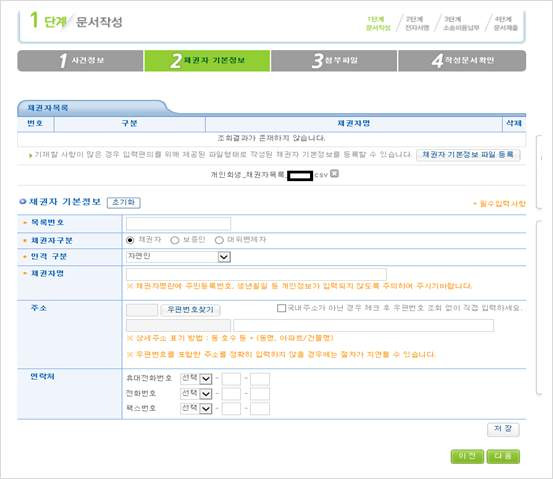Click the 4단계 문서제출 progress step
The height and width of the screenshot is (479, 553).
click(505, 23)
